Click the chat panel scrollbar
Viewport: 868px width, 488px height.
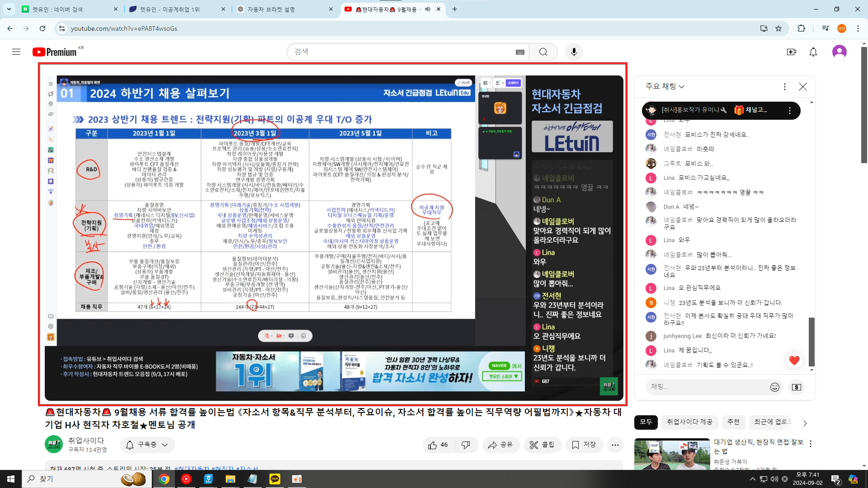(x=811, y=341)
